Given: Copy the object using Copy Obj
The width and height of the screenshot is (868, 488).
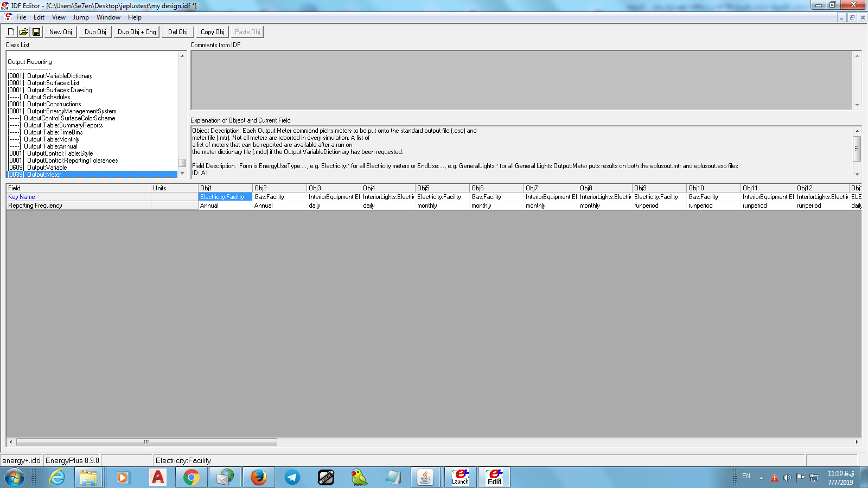Looking at the screenshot, I should pos(212,32).
